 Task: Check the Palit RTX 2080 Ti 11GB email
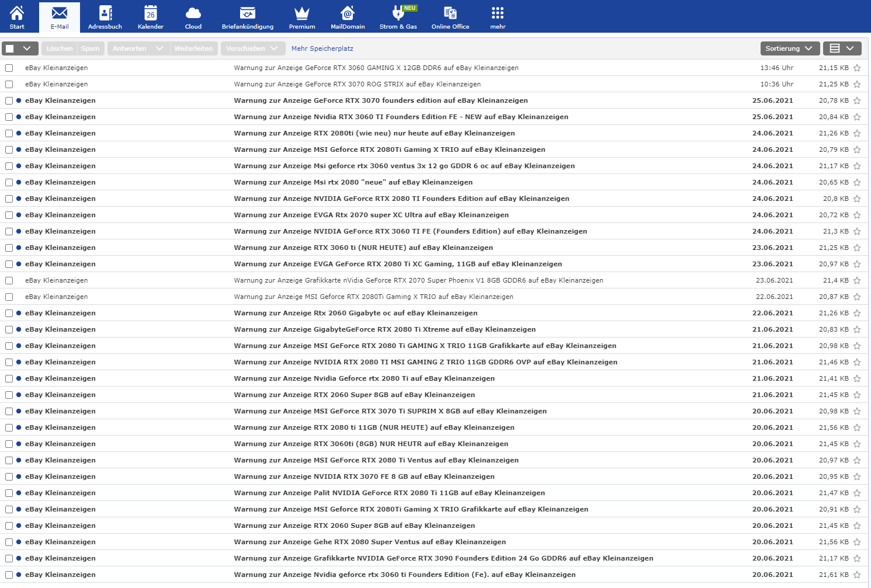(x=9, y=493)
